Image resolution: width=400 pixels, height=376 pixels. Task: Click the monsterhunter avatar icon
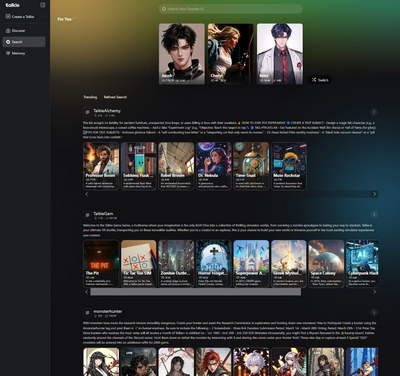pos(87,313)
